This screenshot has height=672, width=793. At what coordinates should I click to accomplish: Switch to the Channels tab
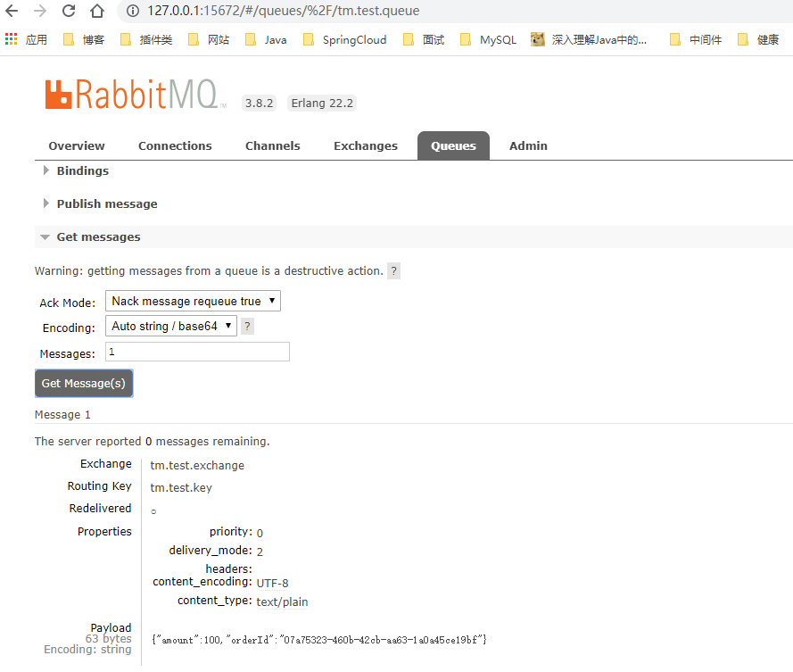[273, 145]
